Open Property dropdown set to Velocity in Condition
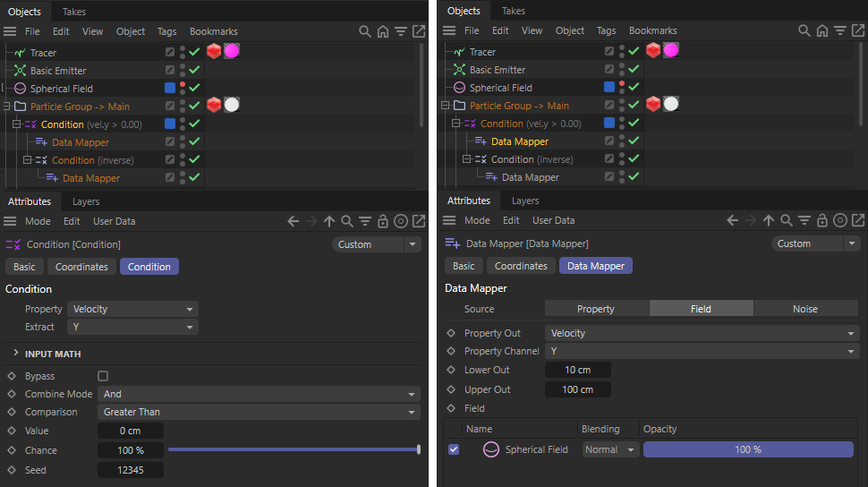Screen dimensions: 868x487 (132, 309)
